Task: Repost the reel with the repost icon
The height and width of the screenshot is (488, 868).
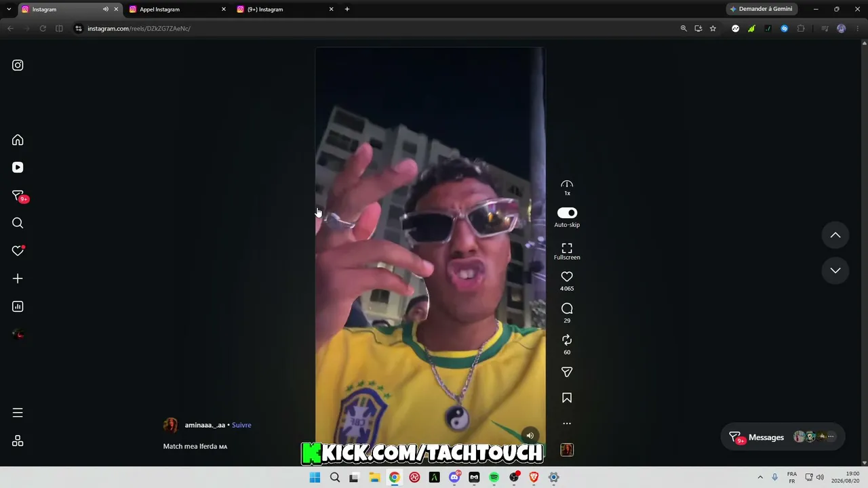Action: point(567,340)
